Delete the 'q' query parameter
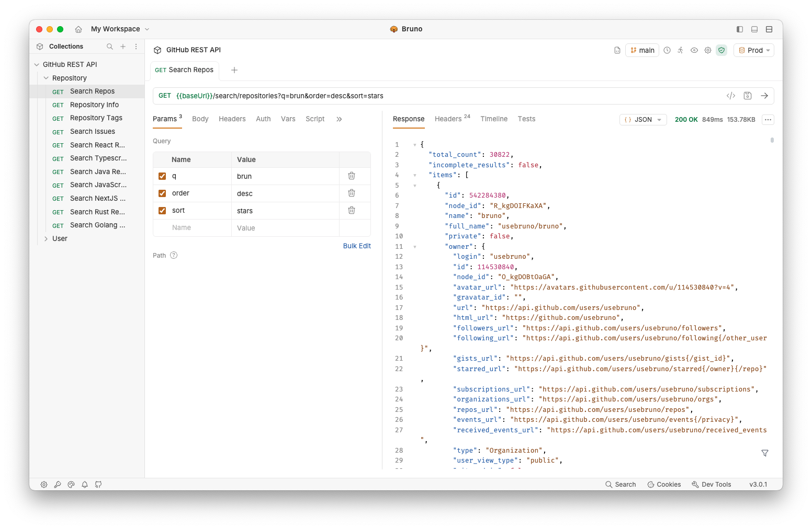812x529 pixels. click(352, 176)
